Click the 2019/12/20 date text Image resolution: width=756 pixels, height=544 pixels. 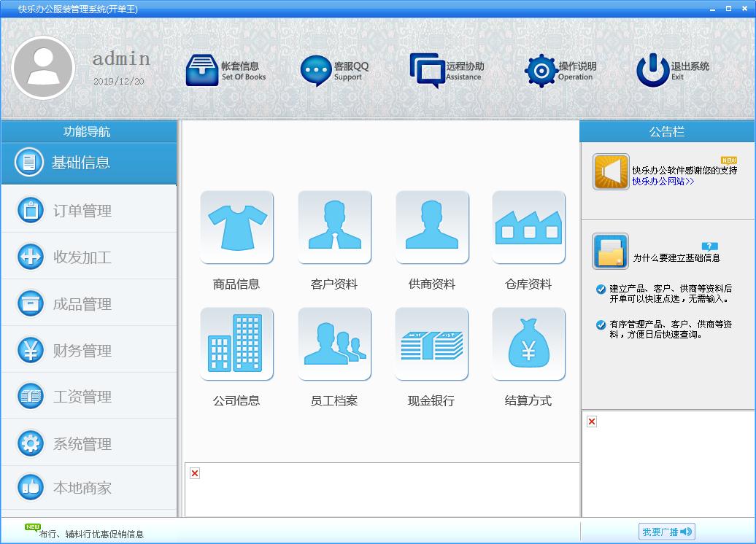pos(119,82)
